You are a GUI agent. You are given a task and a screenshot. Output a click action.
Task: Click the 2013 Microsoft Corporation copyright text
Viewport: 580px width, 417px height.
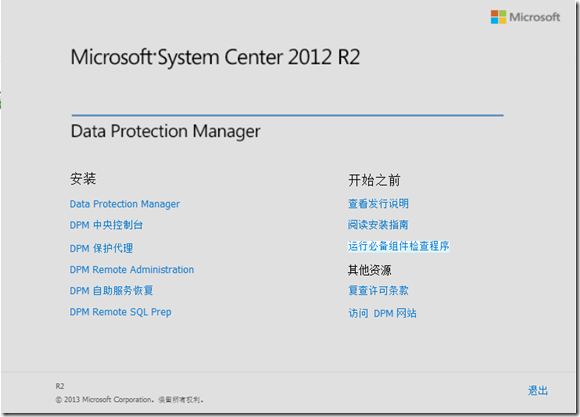(129, 400)
